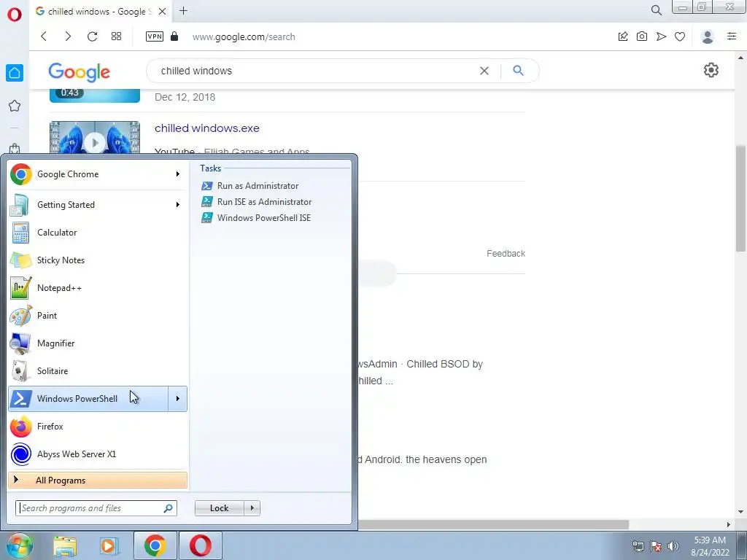
Task: Submit search with magnifier button
Action: [519, 71]
